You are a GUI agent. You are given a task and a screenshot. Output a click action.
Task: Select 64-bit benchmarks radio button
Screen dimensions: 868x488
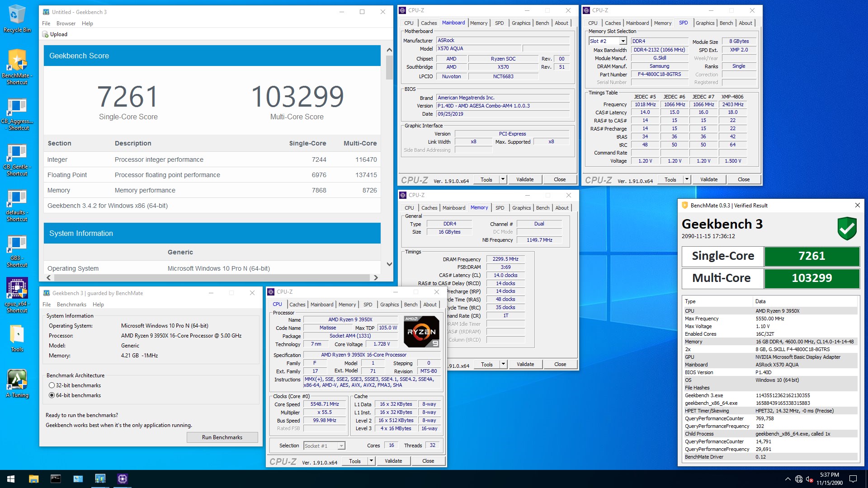click(52, 395)
